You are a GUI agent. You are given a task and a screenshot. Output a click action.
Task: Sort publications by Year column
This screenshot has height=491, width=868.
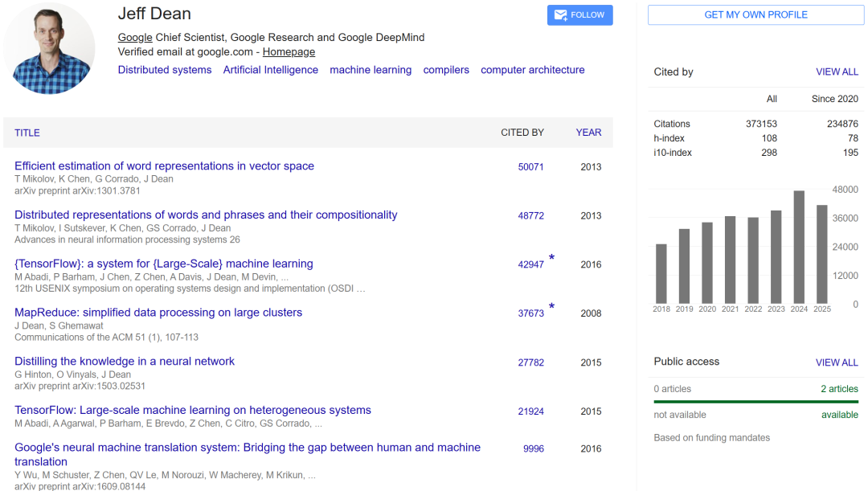pos(588,133)
